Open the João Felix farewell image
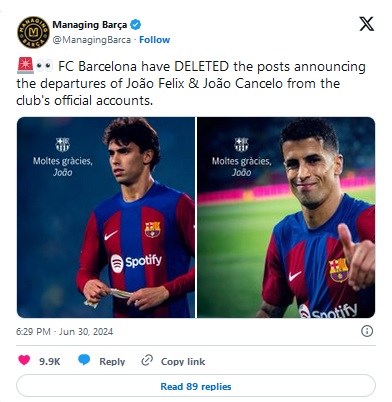392x402 pixels. [x=106, y=217]
